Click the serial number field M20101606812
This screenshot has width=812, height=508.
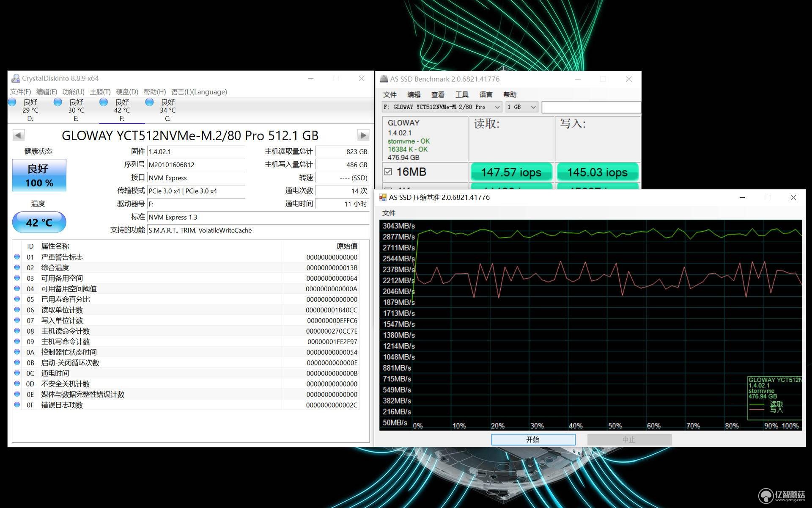point(196,165)
